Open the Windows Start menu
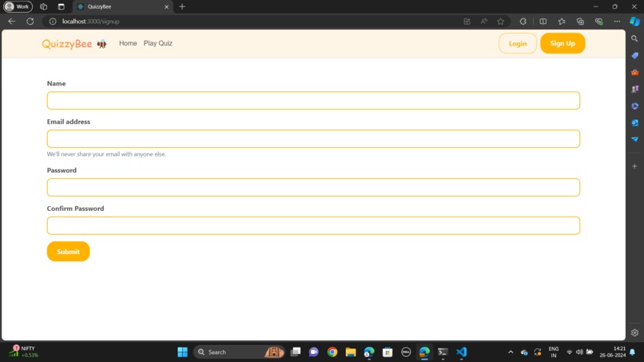 pos(182,352)
